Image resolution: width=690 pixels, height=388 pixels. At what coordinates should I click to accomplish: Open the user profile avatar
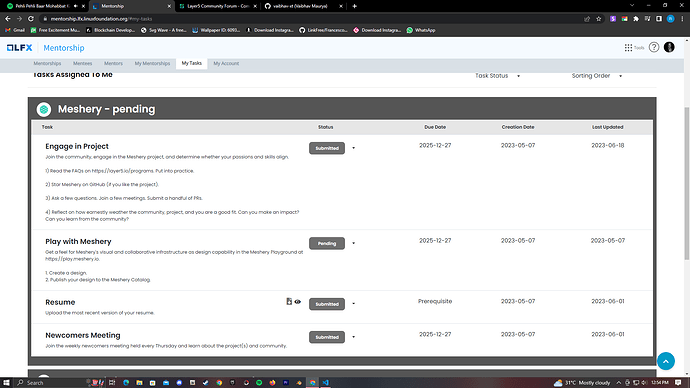(669, 47)
